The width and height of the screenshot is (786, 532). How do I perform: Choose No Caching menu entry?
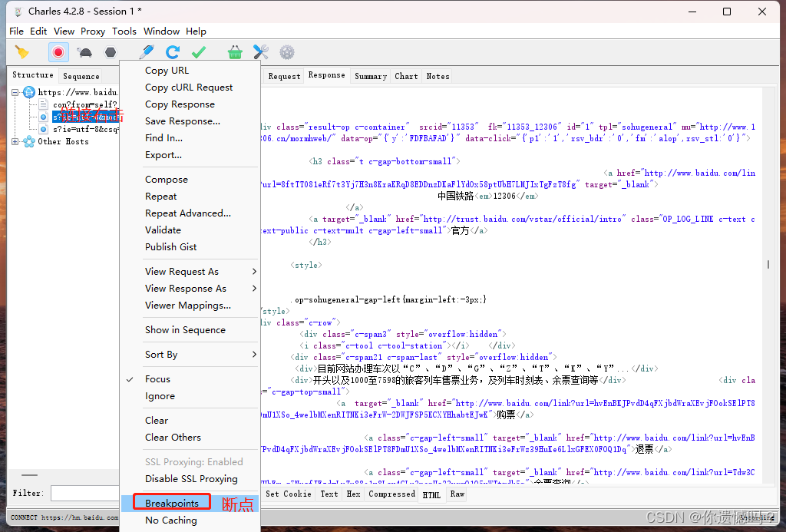coord(171,520)
